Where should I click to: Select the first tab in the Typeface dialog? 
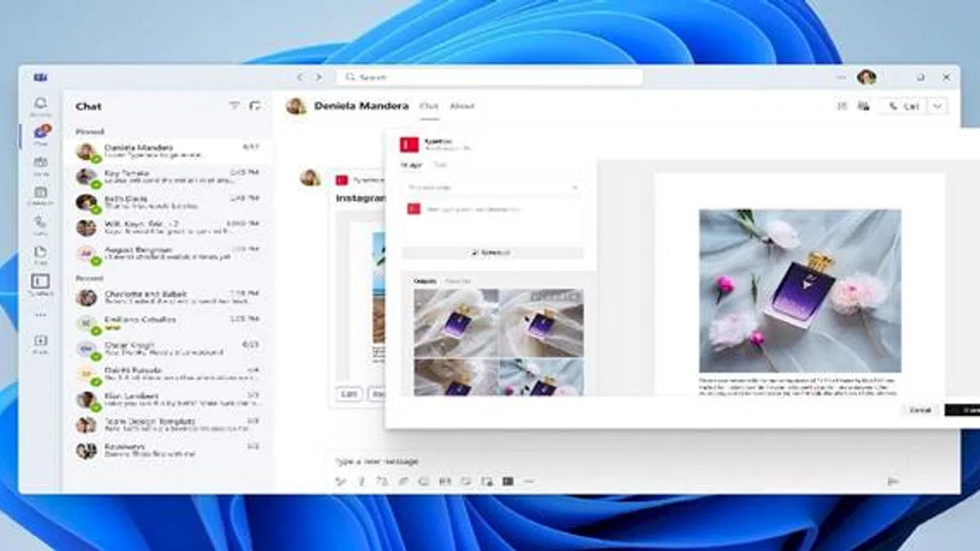tap(411, 165)
